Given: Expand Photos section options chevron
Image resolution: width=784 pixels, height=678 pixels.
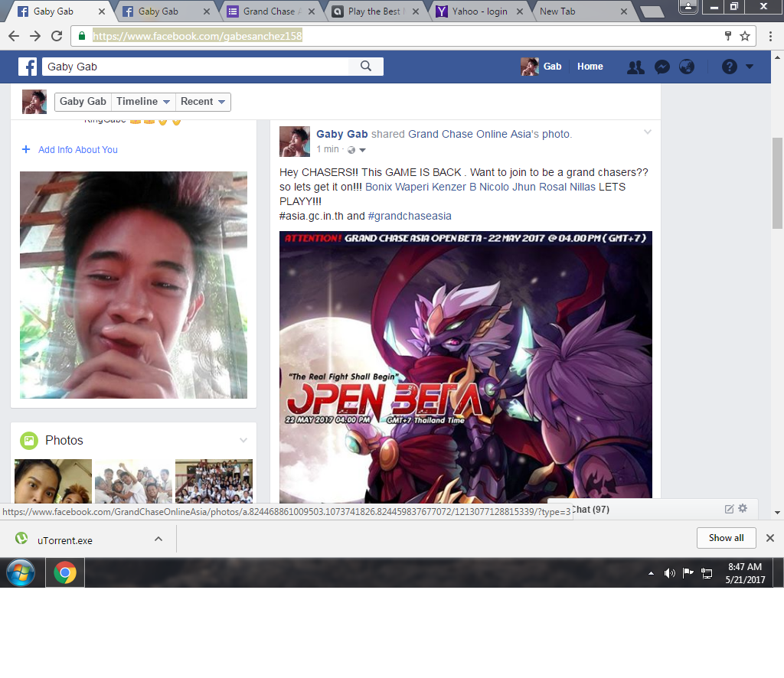Looking at the screenshot, I should click(243, 440).
